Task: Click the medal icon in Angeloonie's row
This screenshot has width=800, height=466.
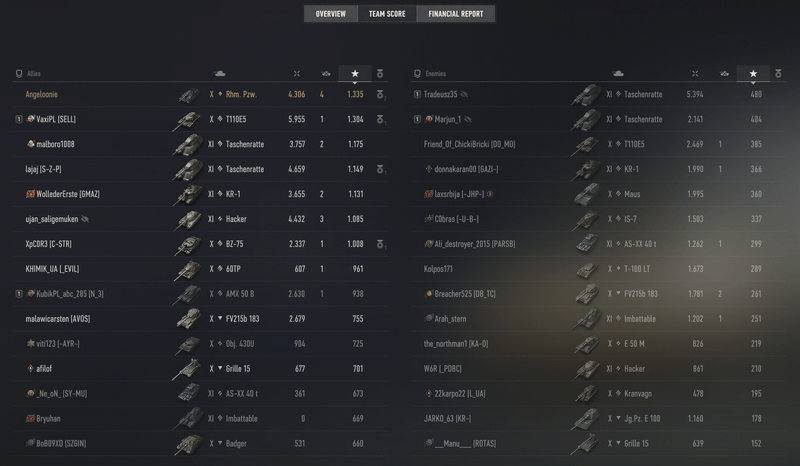Action: pos(380,95)
